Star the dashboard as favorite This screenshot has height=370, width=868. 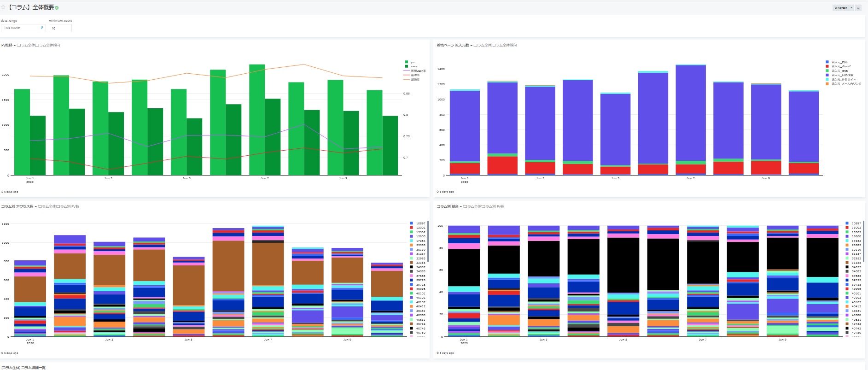click(x=3, y=7)
